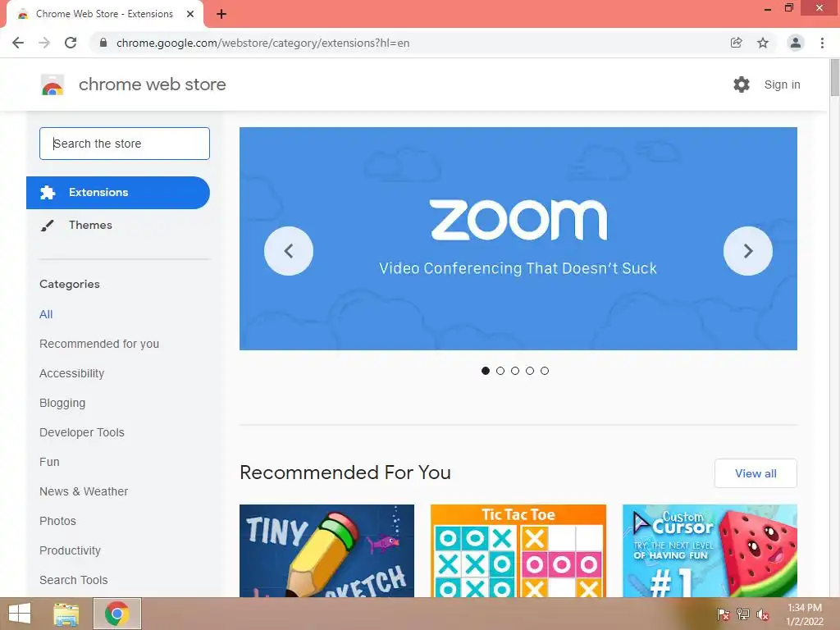Click View all recommended extensions

click(x=756, y=473)
